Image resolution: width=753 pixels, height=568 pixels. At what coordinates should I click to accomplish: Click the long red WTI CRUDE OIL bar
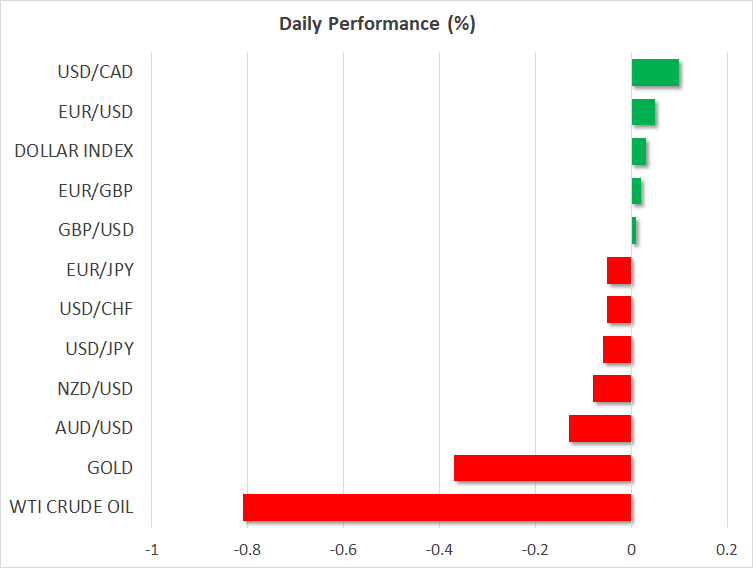pos(437,507)
